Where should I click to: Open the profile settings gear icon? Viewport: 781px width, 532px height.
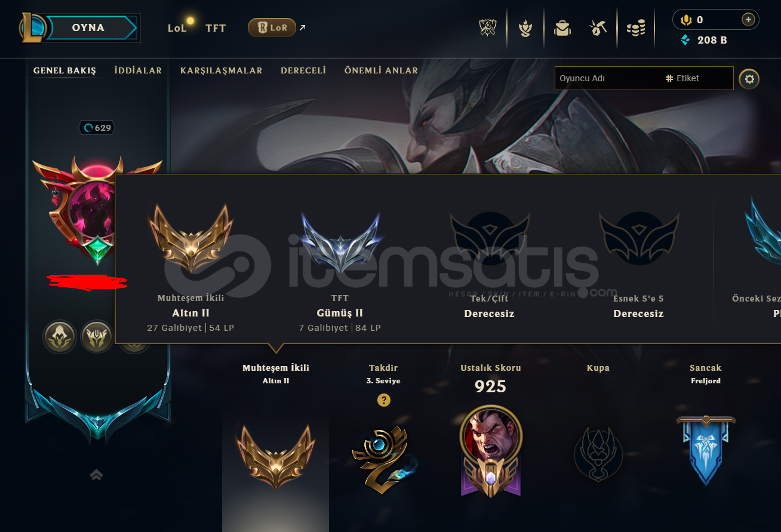pos(749,78)
